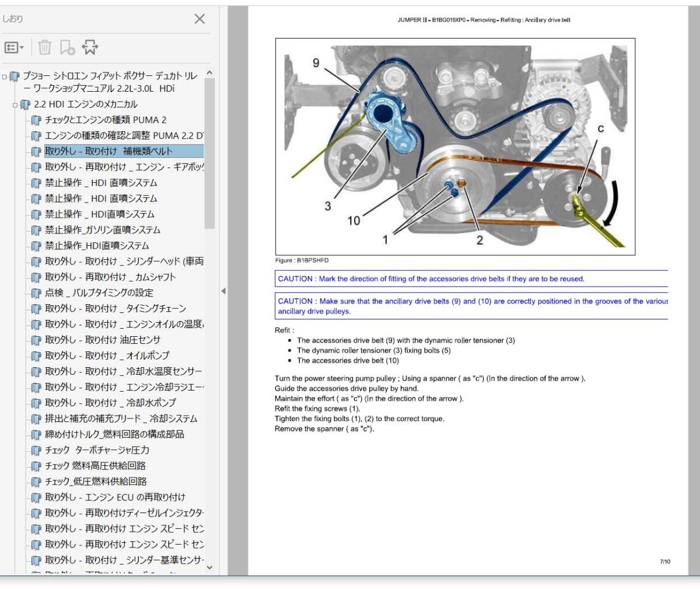
Task: Open bookmark チェック_低圧燃料供給回路
Action: (x=96, y=482)
